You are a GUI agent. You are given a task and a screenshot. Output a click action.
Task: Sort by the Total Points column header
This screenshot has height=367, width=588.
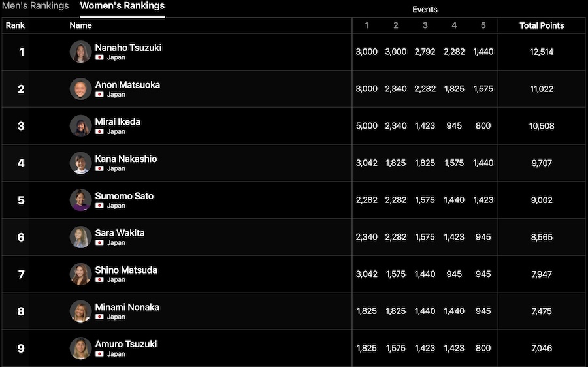[x=542, y=26]
